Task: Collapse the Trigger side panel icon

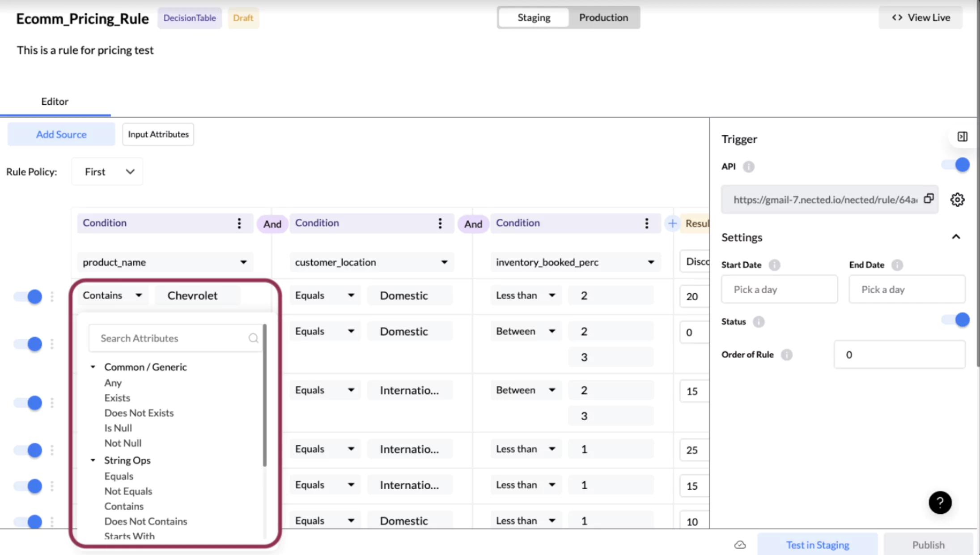Action: coord(962,137)
